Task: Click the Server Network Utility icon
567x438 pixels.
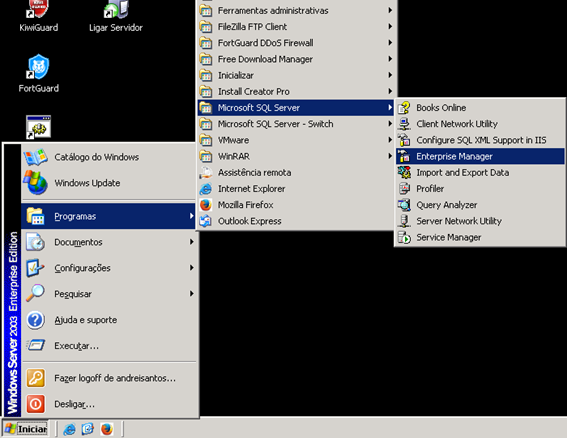Action: [404, 221]
